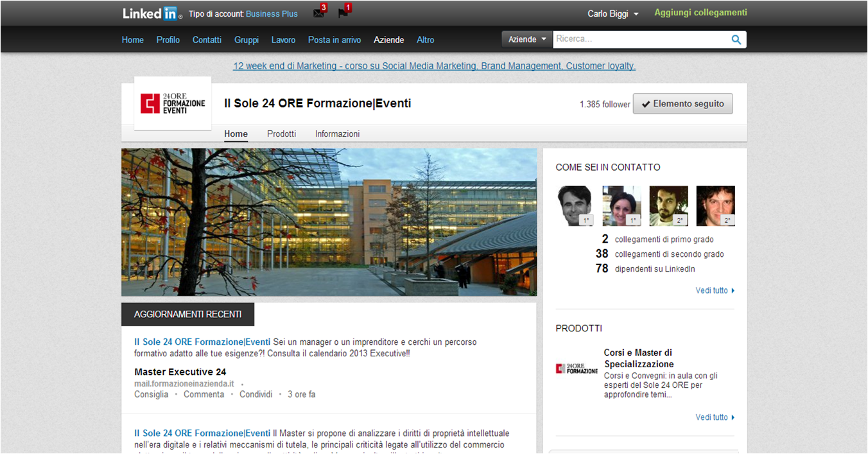Open the Altro menu
Image resolution: width=868 pixels, height=454 pixels.
(426, 40)
